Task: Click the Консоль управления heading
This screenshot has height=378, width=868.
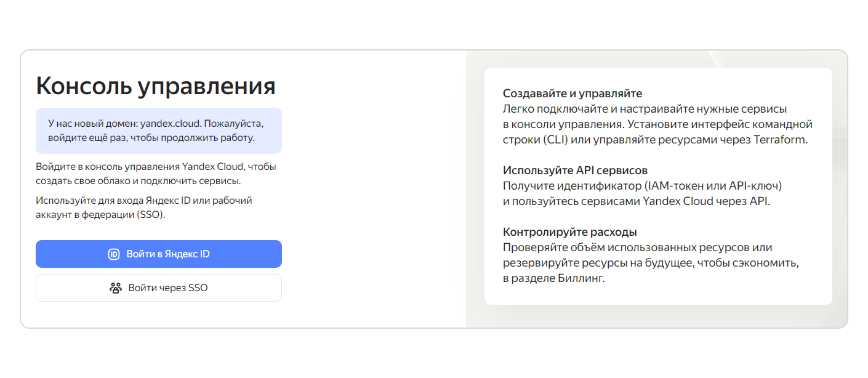Action: pyautogui.click(x=156, y=86)
